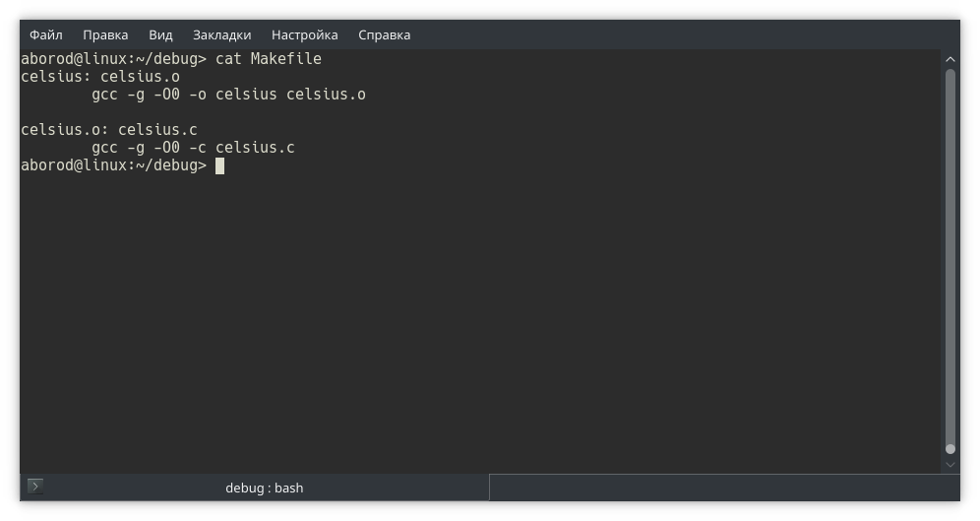Open the Настройка menu

[304, 34]
